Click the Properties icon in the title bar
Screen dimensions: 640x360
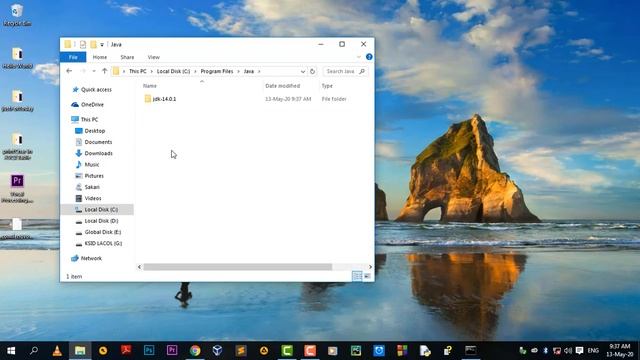[x=83, y=44]
